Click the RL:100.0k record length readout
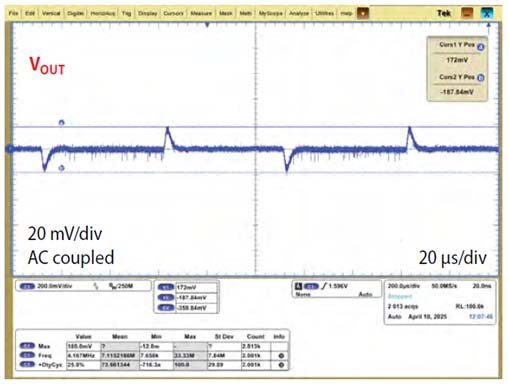 click(470, 306)
